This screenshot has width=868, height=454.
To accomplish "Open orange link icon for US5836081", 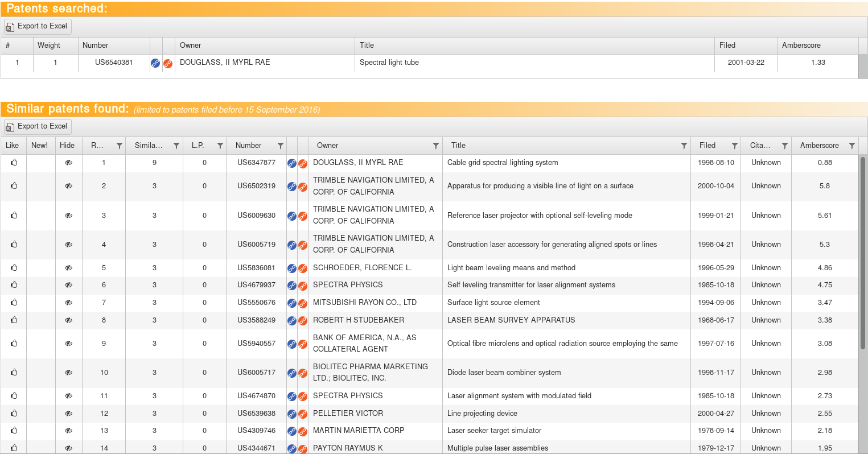I will click(x=303, y=269).
